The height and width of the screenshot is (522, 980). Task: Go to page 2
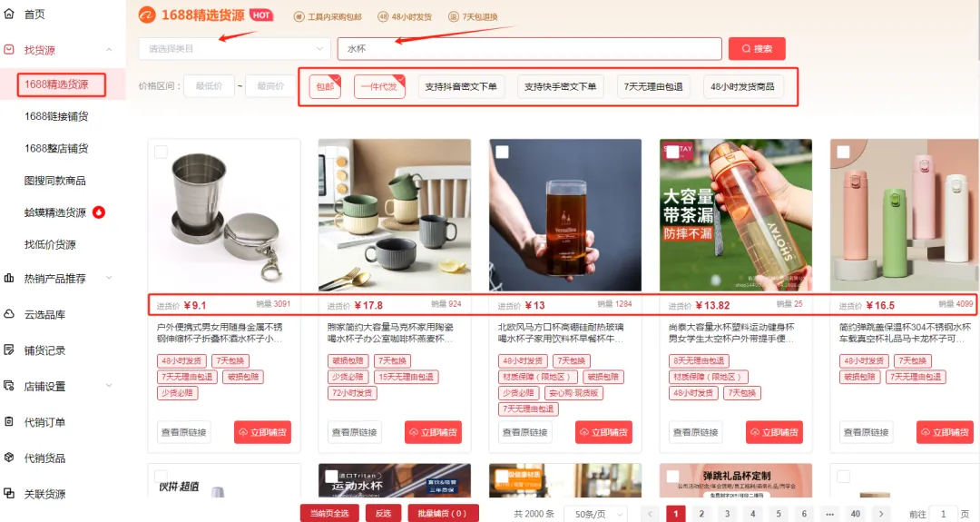(x=701, y=514)
